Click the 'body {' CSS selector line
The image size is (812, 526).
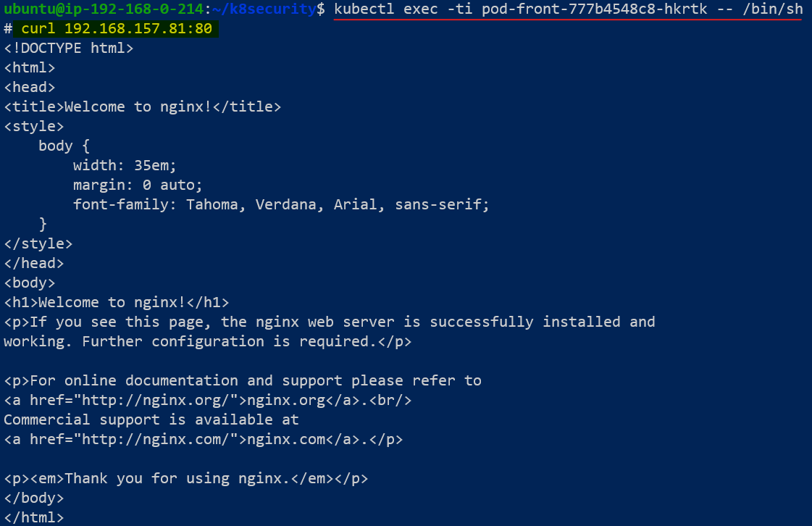[x=64, y=146]
